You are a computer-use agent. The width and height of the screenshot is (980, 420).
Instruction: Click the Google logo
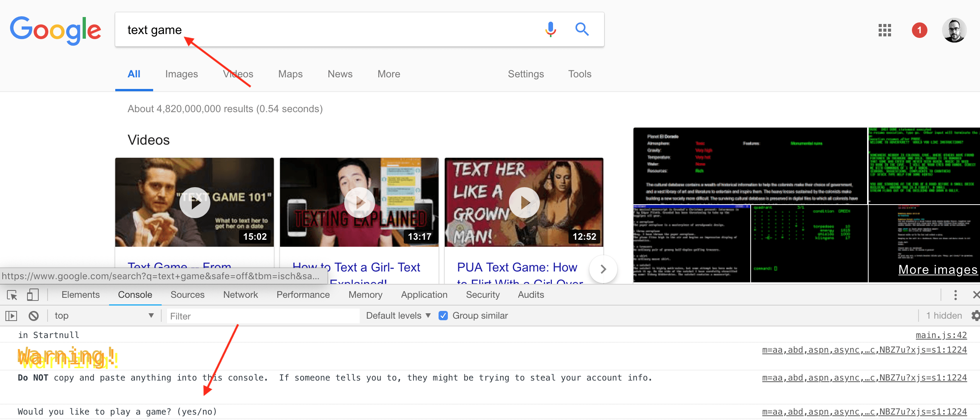click(55, 30)
